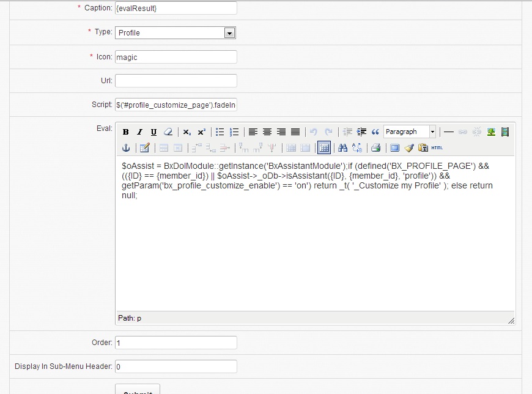The height and width of the screenshot is (394, 532).
Task: Click the underline toolbar button
Action: pyautogui.click(x=153, y=132)
